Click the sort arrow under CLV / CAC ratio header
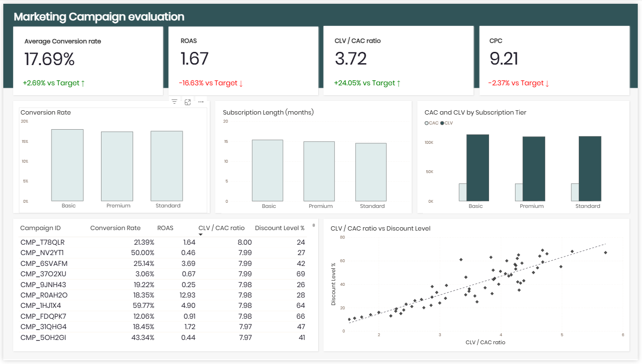The width and height of the screenshot is (642, 364). coord(201,234)
